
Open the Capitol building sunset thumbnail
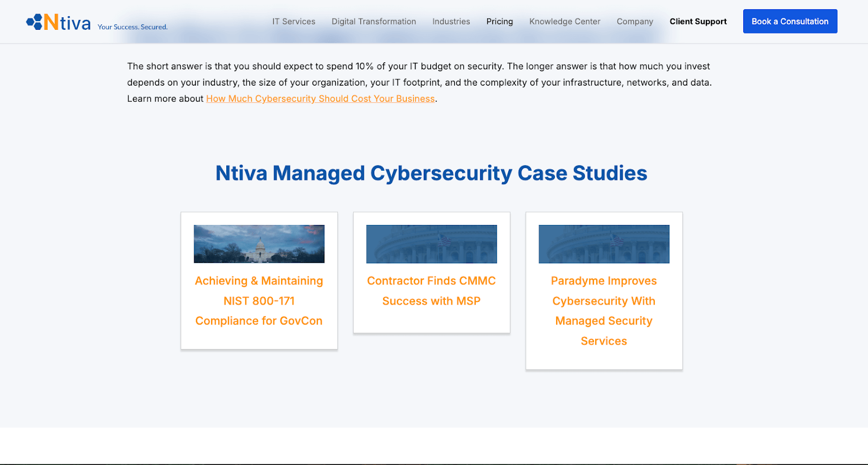(259, 244)
